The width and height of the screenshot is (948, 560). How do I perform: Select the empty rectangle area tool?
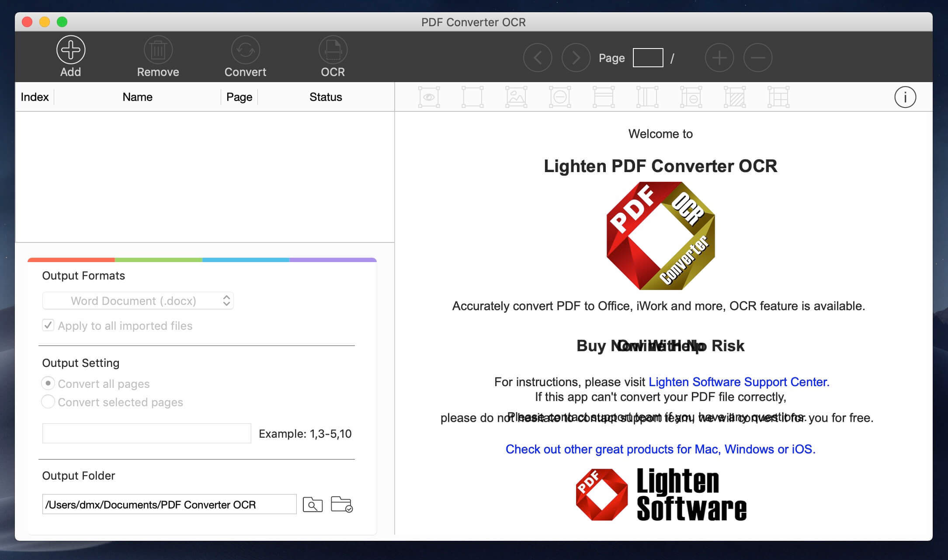(x=472, y=97)
